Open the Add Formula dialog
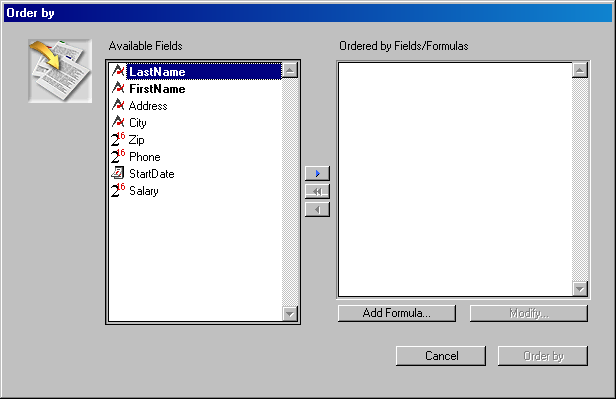This screenshot has height=399, width=616. 397,313
